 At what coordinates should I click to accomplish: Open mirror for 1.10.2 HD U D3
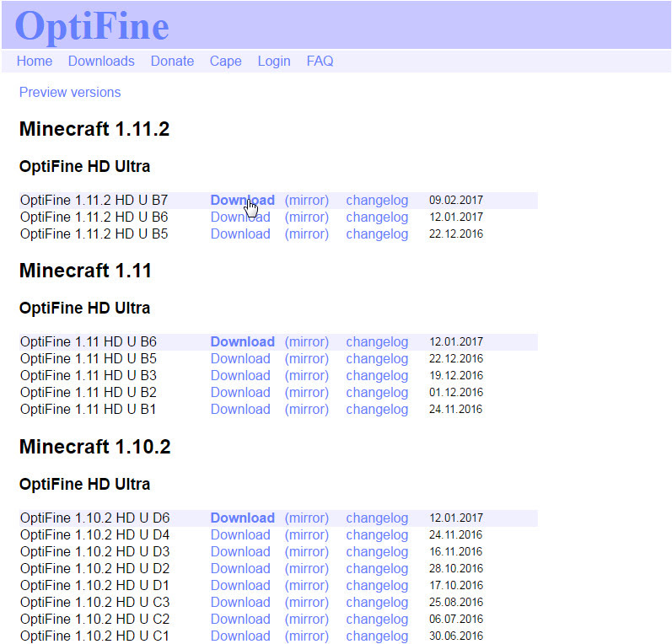[307, 551]
